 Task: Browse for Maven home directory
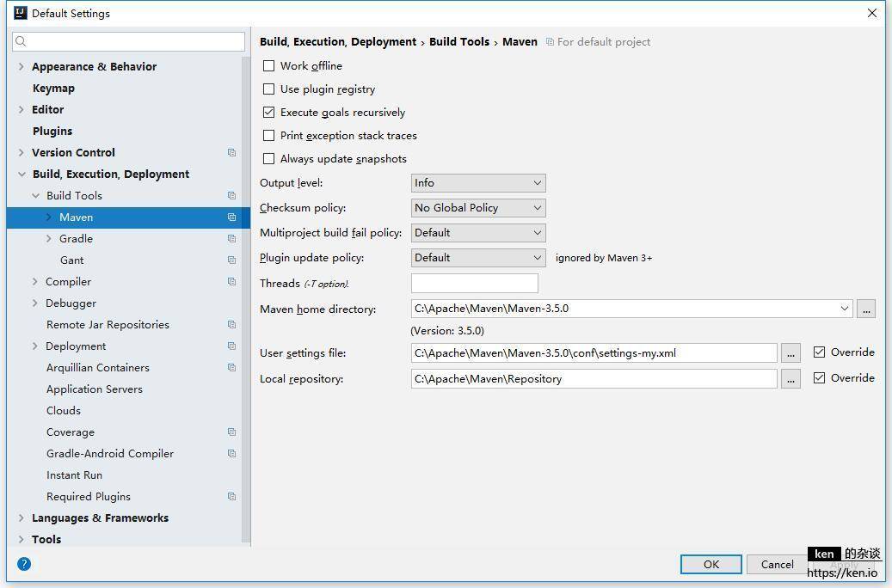coord(866,309)
